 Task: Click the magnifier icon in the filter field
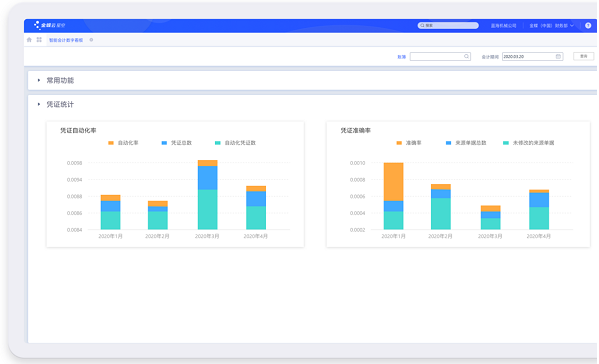click(x=466, y=57)
